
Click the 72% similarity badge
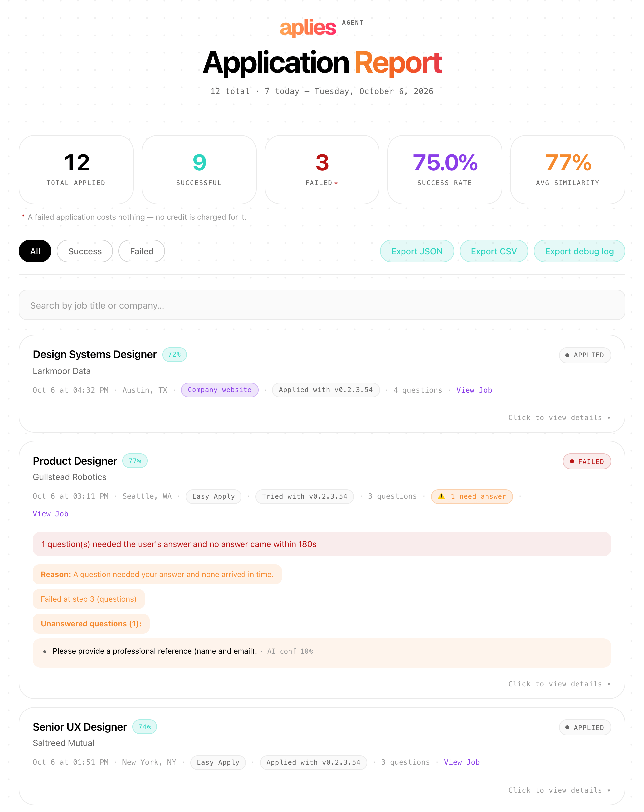tap(174, 354)
